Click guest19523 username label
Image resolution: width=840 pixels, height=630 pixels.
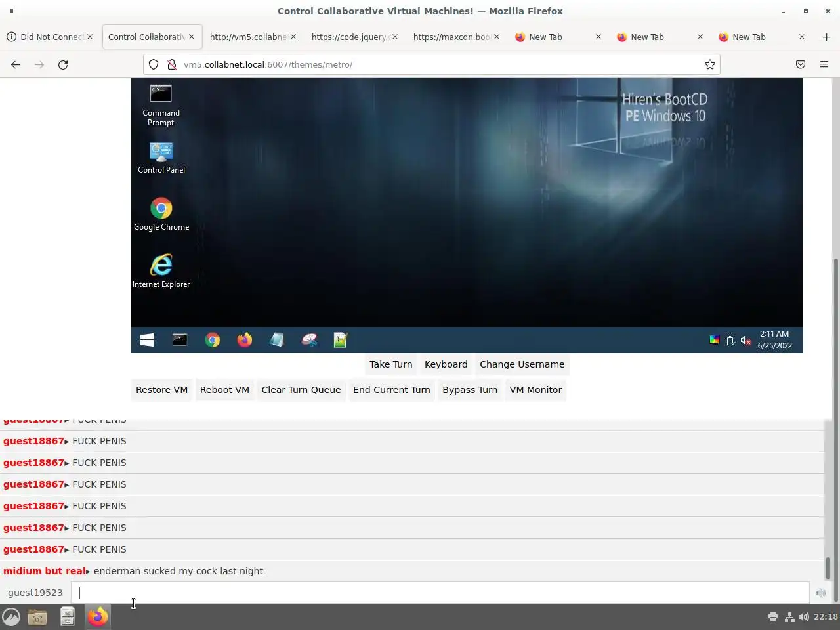coord(35,593)
